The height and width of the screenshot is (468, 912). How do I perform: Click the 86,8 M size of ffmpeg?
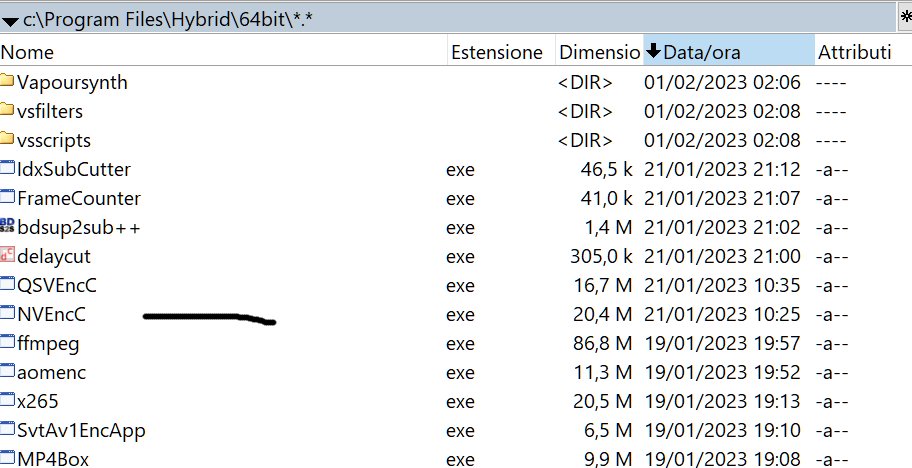602,343
